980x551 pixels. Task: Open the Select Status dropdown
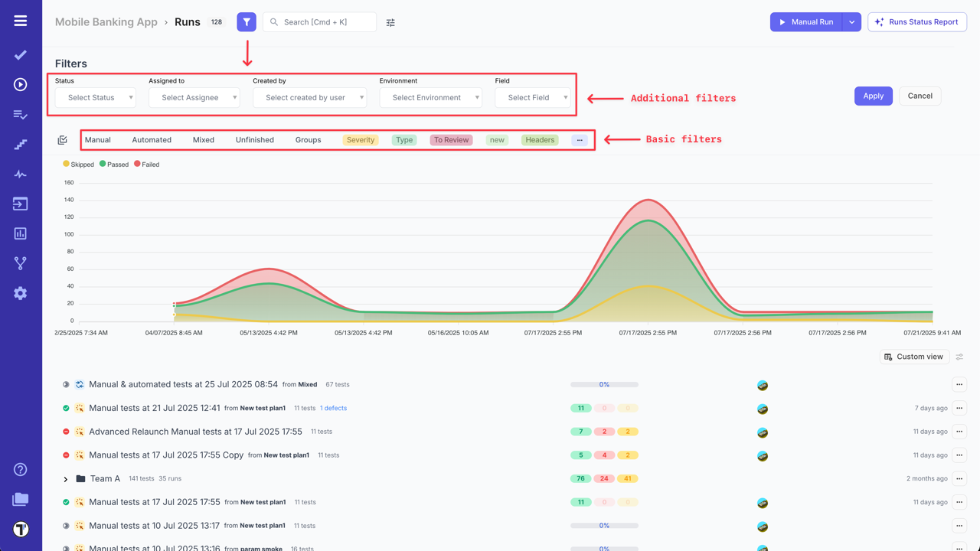[x=94, y=97]
